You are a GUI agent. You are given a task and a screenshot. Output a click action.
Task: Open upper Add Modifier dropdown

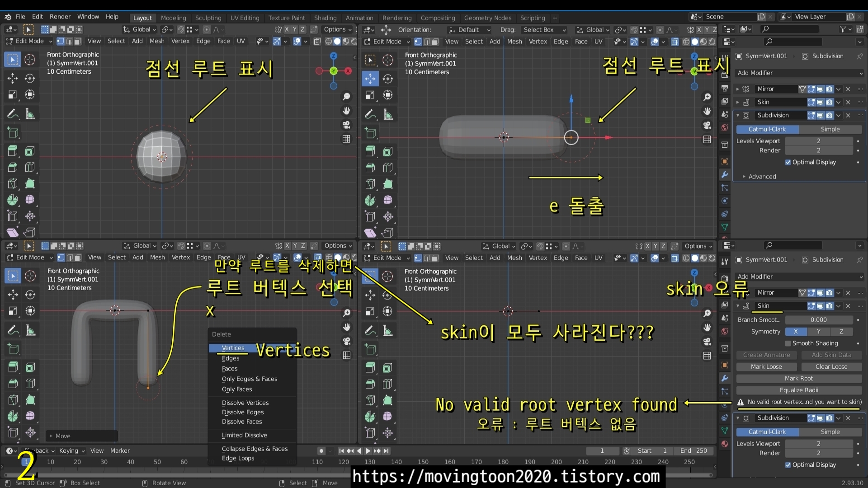pos(799,73)
